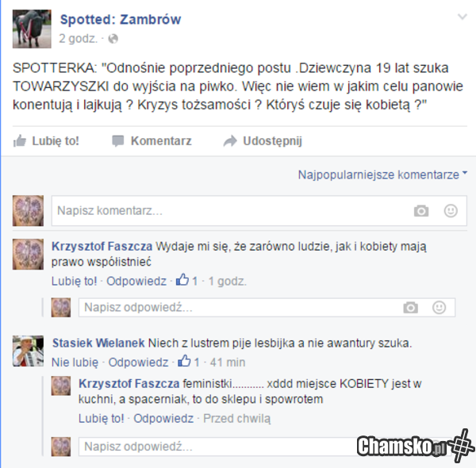Image resolution: width=476 pixels, height=468 pixels.
Task: Click the Komentarz action button
Action: click(152, 141)
